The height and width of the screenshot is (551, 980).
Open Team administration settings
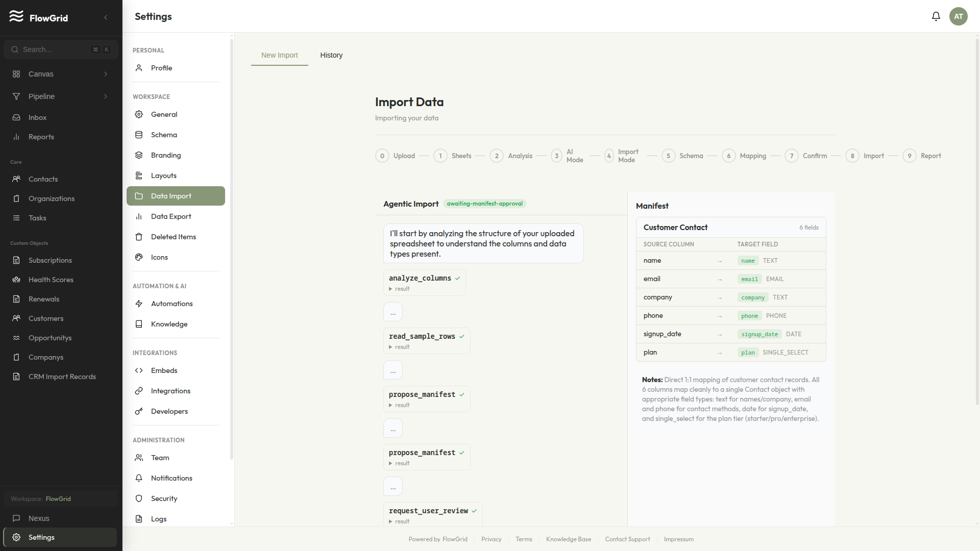click(x=176, y=458)
